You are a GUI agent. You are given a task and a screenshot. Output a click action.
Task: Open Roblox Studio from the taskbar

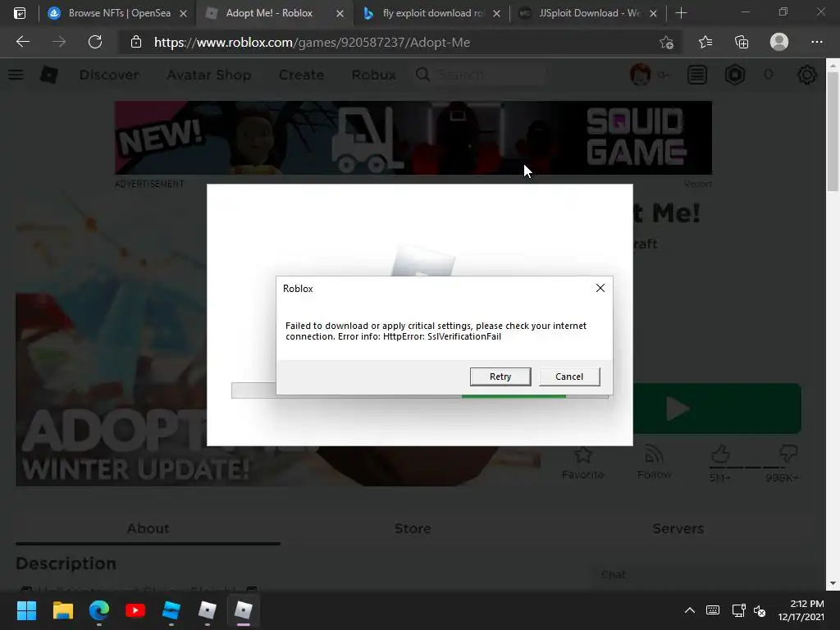point(171,610)
